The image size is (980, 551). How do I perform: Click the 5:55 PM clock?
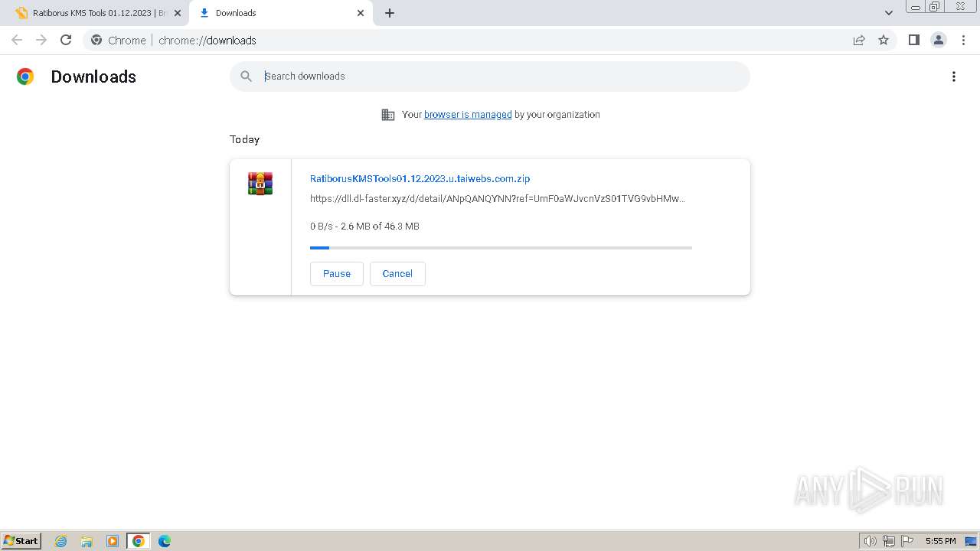[940, 541]
